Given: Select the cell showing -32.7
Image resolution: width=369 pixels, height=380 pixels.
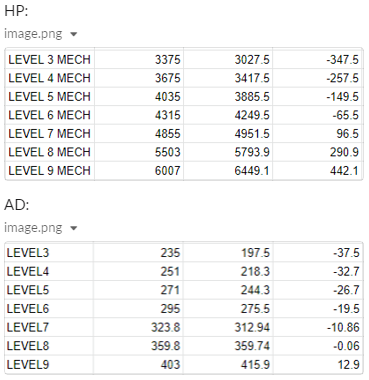Looking at the screenshot, I should (318, 271).
